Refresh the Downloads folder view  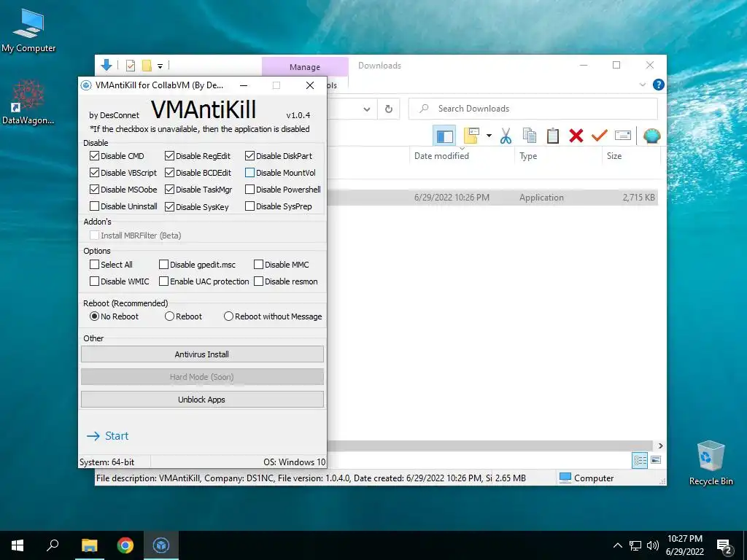click(x=389, y=109)
